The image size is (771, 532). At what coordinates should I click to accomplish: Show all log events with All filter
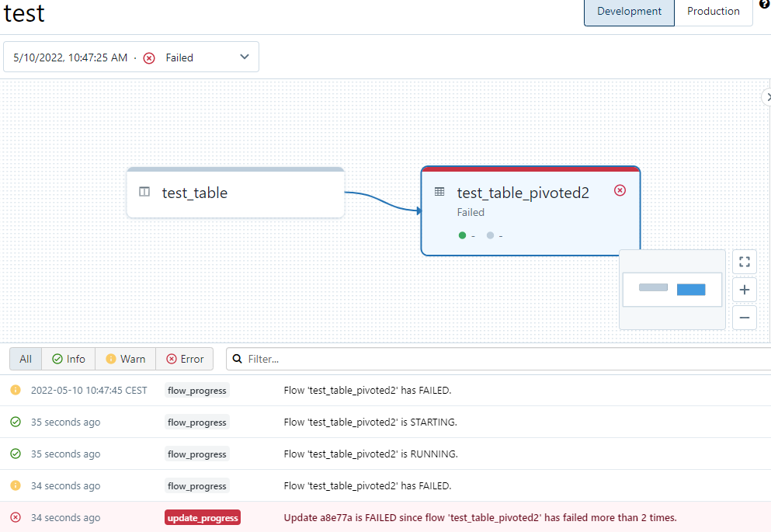point(26,359)
